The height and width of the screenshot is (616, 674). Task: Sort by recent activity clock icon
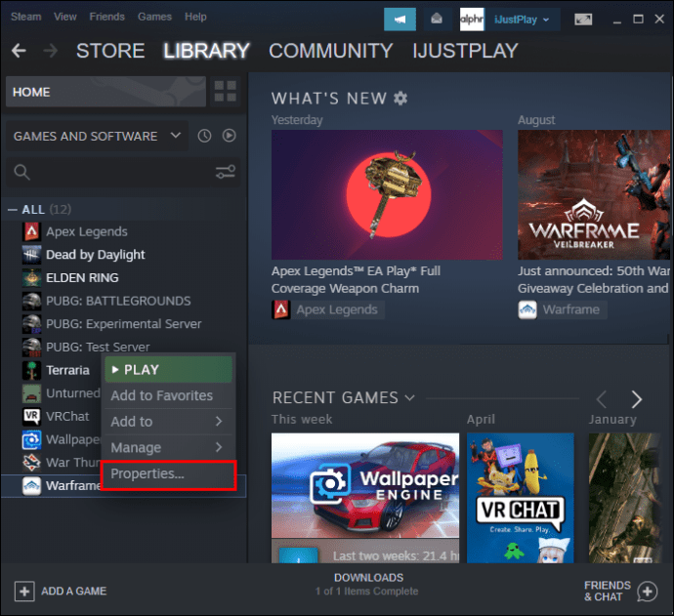tap(204, 136)
